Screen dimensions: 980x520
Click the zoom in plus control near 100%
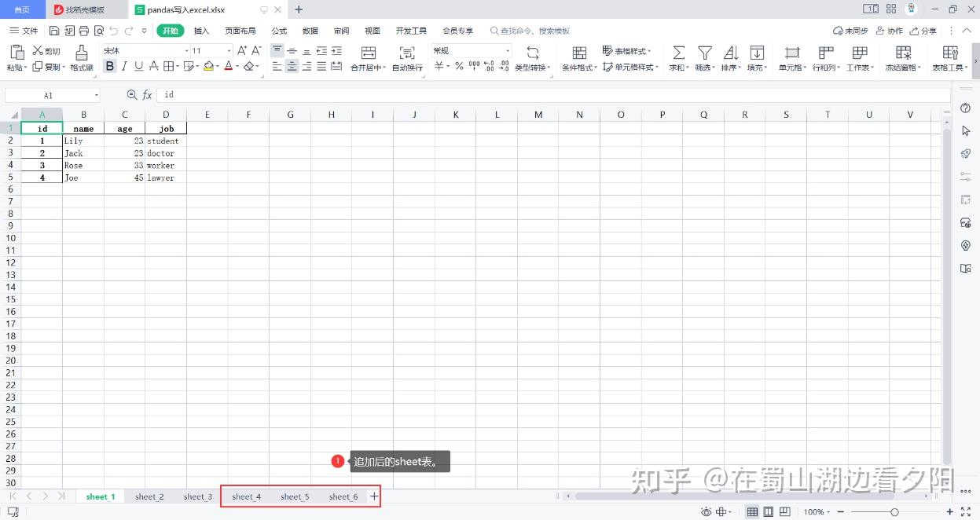949,511
